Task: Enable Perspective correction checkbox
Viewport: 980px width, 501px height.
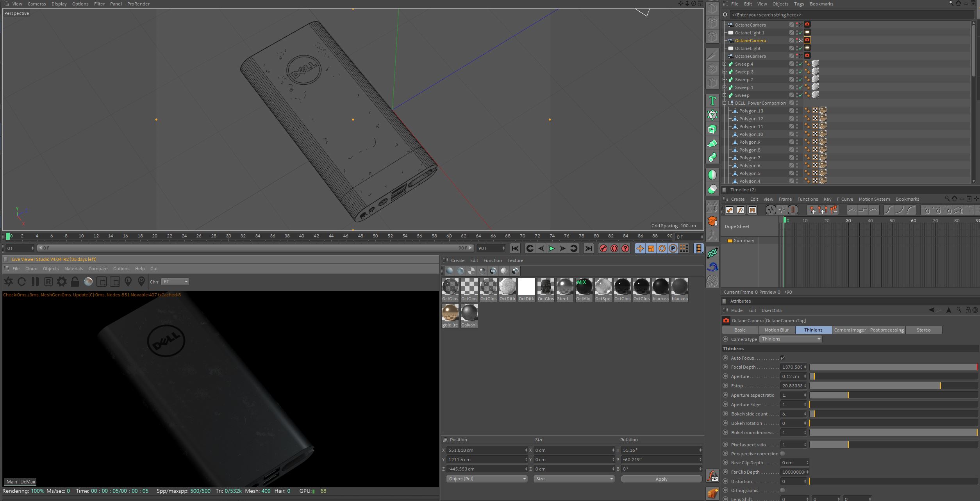Action: pos(782,453)
